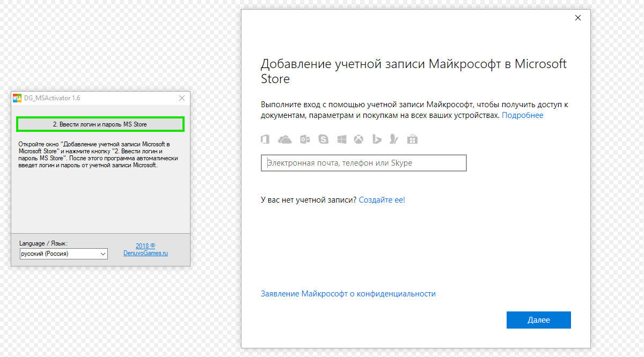
Task: Click the Outlook envelope icon
Action: (x=305, y=139)
